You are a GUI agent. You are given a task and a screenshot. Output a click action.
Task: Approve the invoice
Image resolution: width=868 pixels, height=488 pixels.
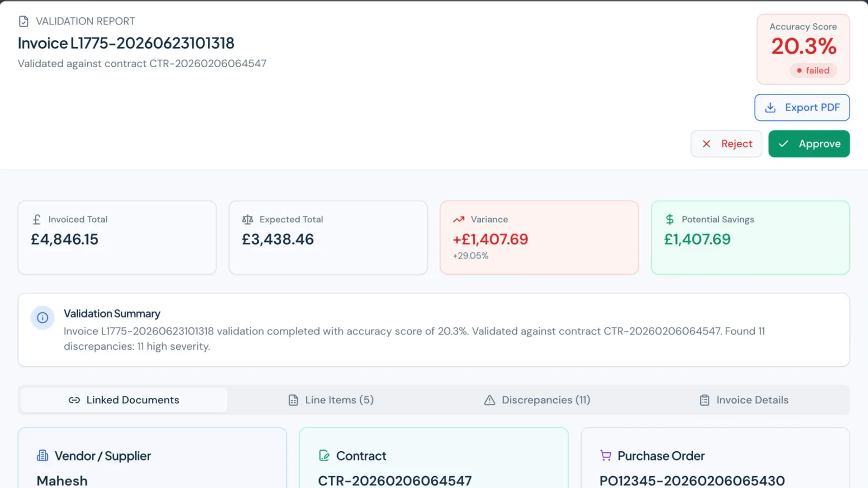[809, 144]
